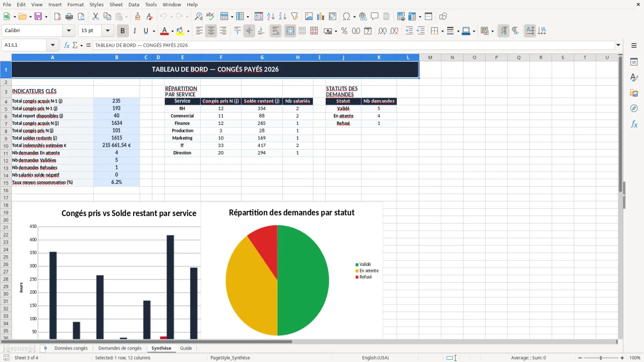This screenshot has height=362, width=644.
Task: Expand the Name Box dropdown
Action: tap(53, 45)
